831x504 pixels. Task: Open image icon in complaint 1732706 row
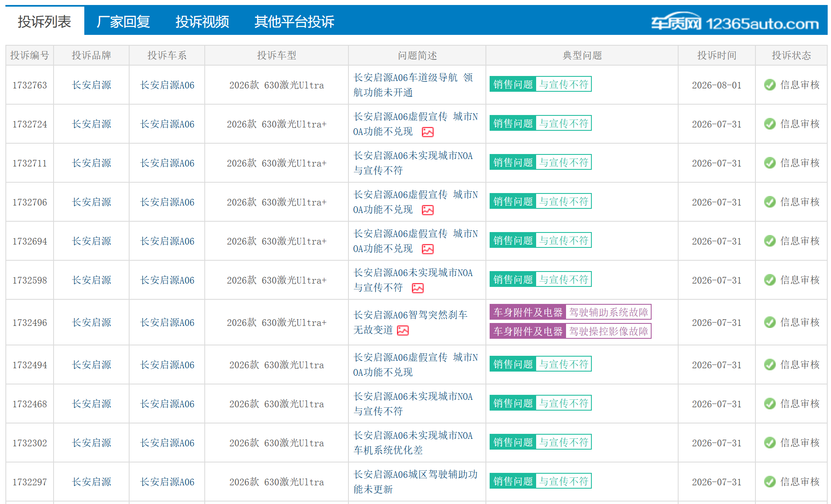pyautogui.click(x=427, y=210)
